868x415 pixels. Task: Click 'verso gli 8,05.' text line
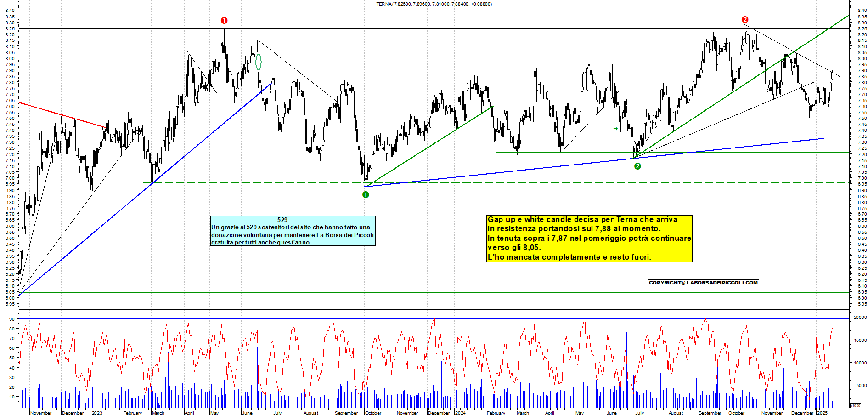[514, 247]
